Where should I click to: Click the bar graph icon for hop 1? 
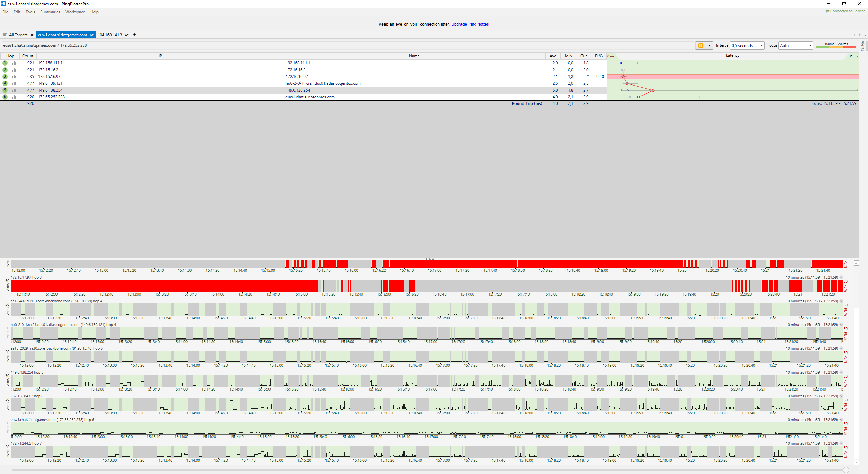point(14,63)
